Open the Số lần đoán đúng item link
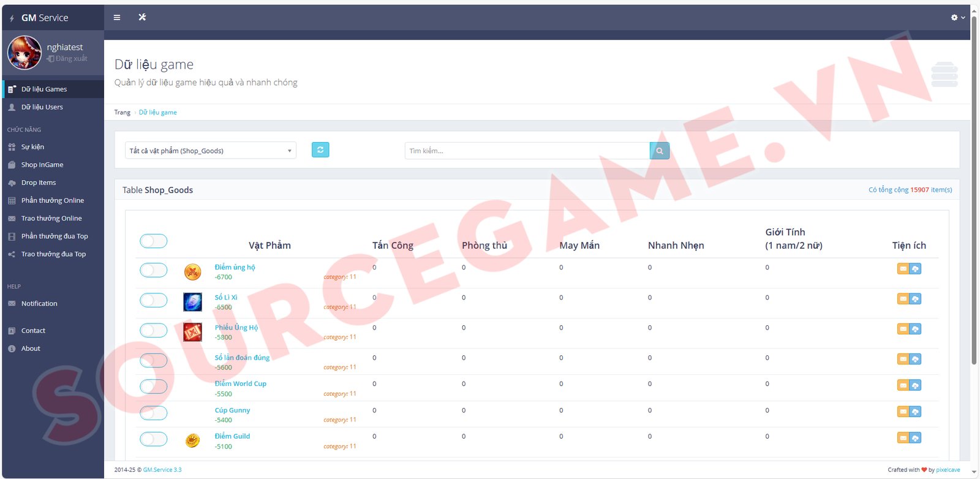Viewport: 980px width, 479px height. tap(242, 358)
